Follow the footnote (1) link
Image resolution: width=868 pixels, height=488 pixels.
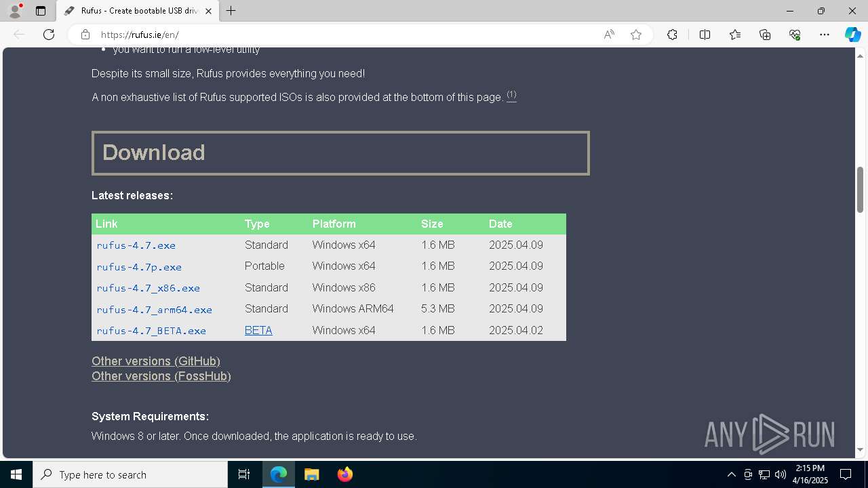(511, 96)
